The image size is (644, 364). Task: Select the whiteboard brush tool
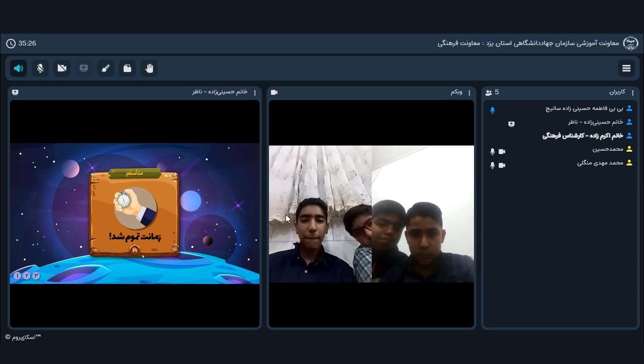click(106, 68)
